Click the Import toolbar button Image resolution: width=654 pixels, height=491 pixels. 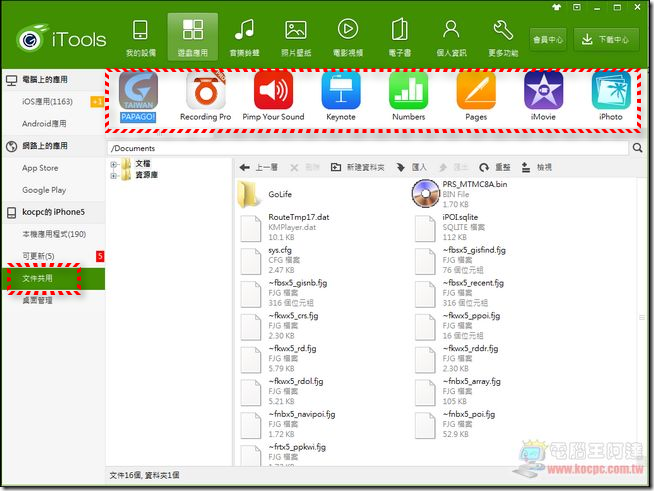pyautogui.click(x=411, y=167)
